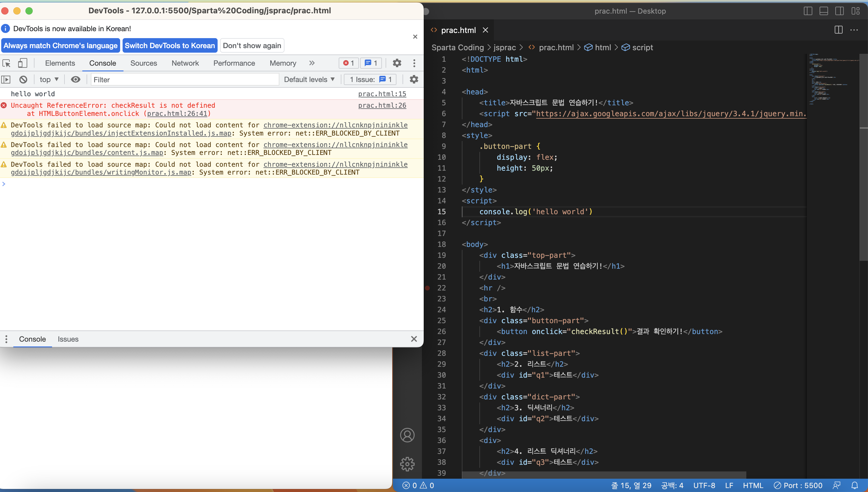
Task: Select the inspect element picker icon
Action: [x=6, y=63]
